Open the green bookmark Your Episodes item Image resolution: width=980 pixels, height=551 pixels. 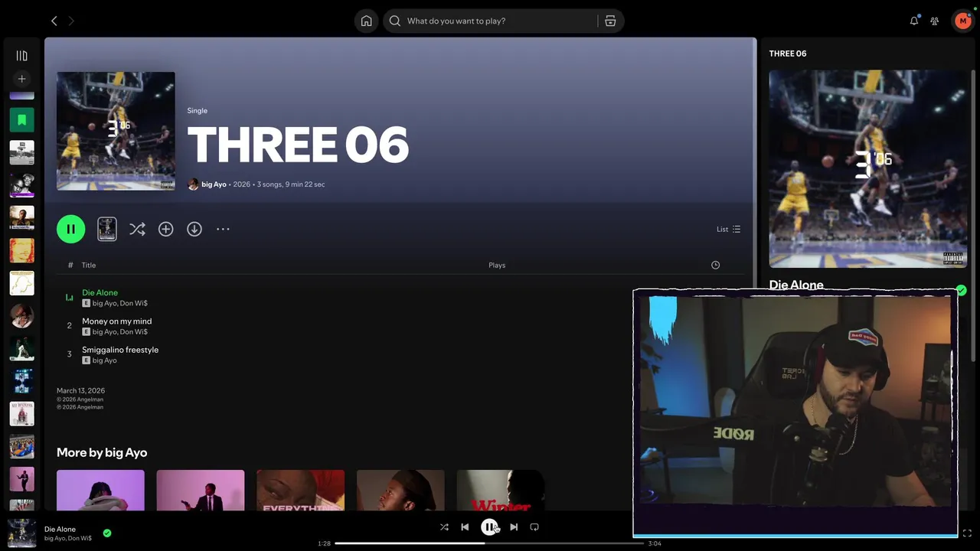click(21, 120)
